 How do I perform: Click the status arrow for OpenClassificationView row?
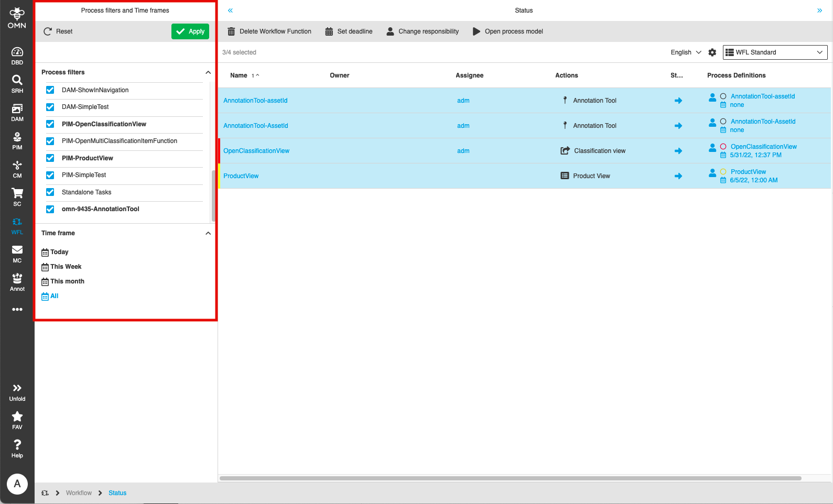(678, 151)
